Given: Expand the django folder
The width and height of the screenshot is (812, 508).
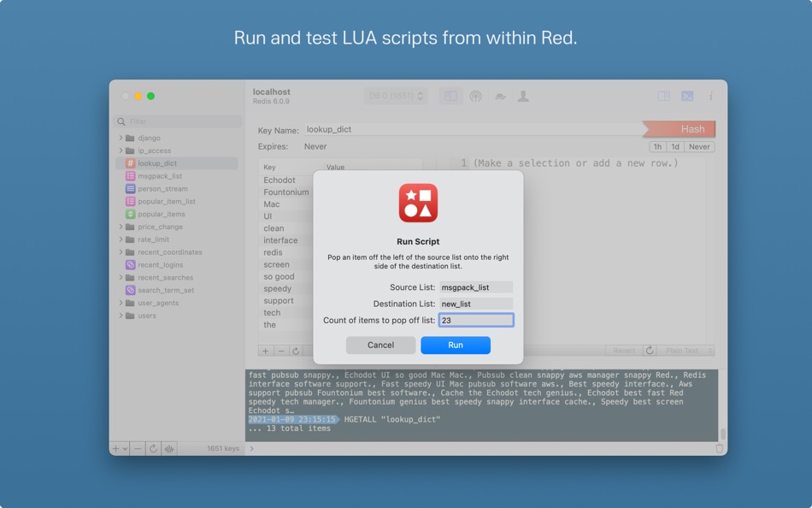Looking at the screenshot, I should click(121, 138).
